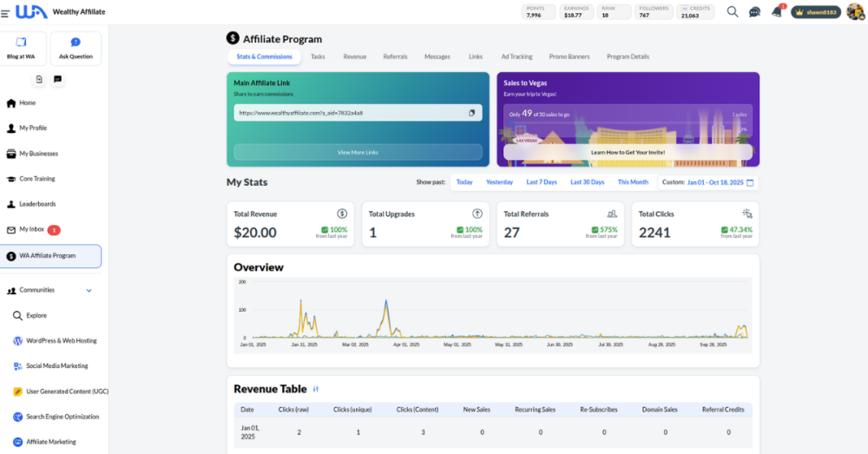868x454 pixels.
Task: Click the calendar icon in custom date range
Action: click(750, 182)
